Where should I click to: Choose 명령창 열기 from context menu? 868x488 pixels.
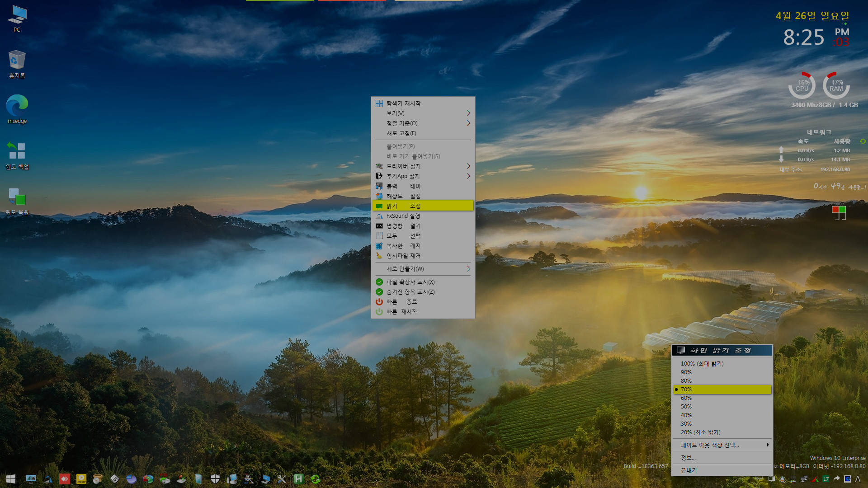pyautogui.click(x=423, y=226)
